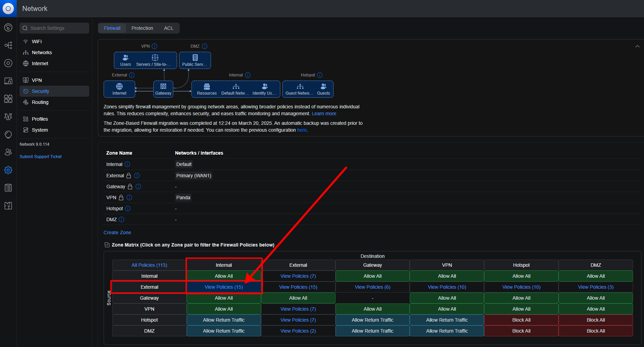Click the Internet globe icon under External
This screenshot has height=347, width=644.
pyautogui.click(x=119, y=86)
